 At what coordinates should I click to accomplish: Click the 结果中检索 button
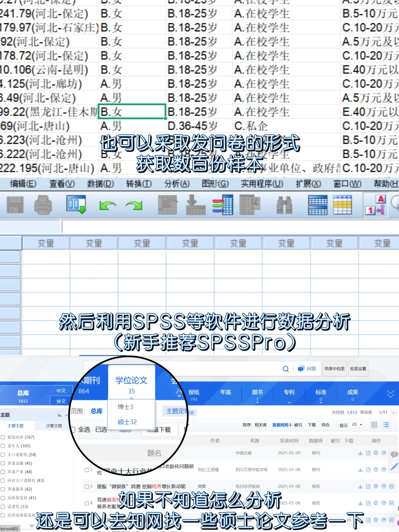pos(334,369)
